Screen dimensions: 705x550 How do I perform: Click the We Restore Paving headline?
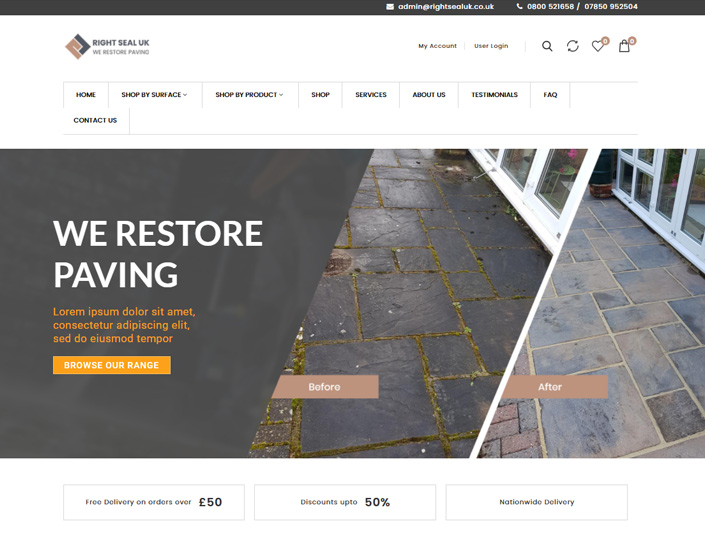tap(158, 254)
